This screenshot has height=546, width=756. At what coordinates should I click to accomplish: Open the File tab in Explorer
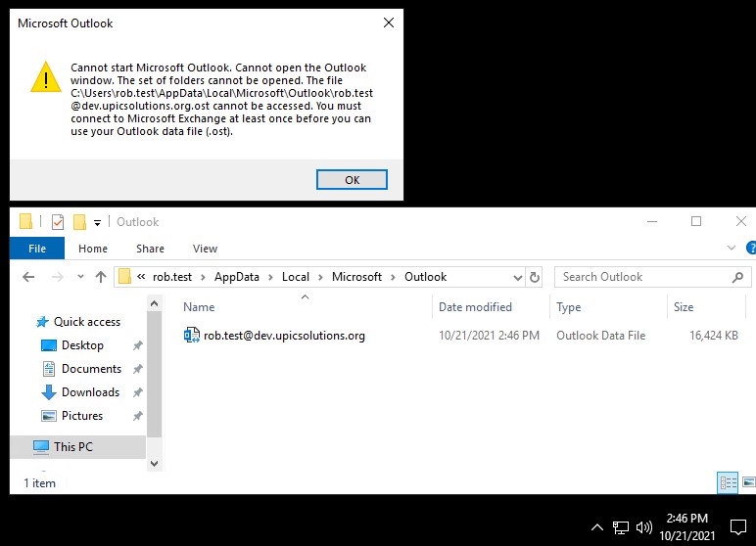[x=37, y=249]
